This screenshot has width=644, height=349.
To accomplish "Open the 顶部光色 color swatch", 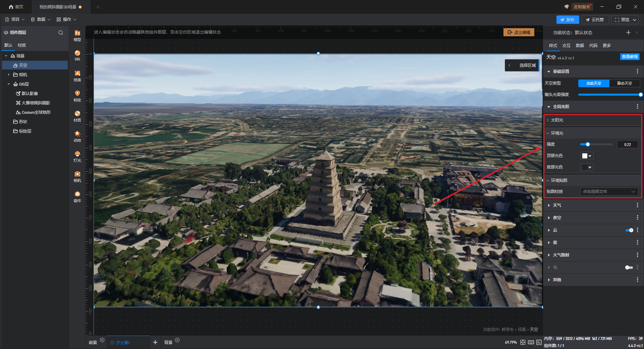I will (x=587, y=156).
